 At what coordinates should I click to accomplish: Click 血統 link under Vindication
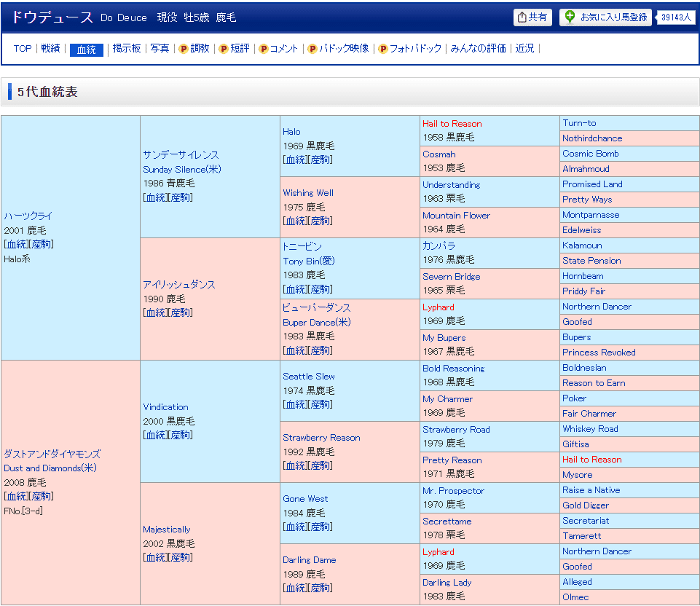point(155,435)
